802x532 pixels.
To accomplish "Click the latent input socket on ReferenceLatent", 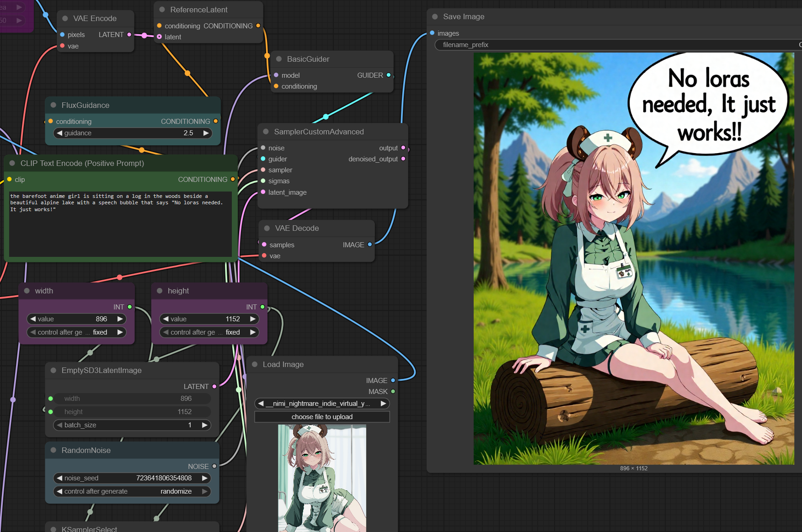I will coord(160,37).
